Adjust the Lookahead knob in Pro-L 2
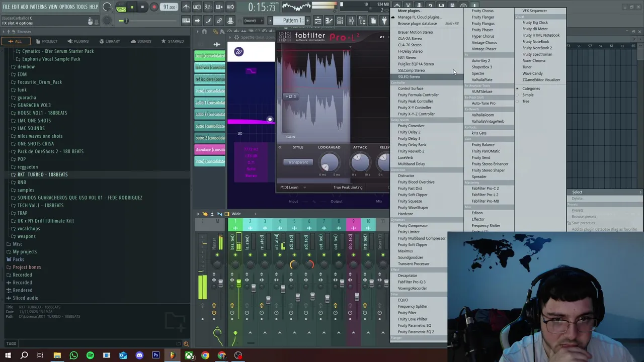This screenshot has height=362, width=644. (330, 162)
